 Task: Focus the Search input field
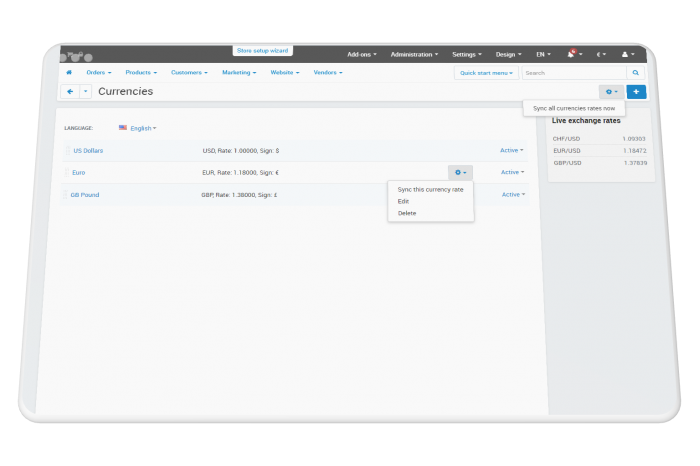pos(574,73)
